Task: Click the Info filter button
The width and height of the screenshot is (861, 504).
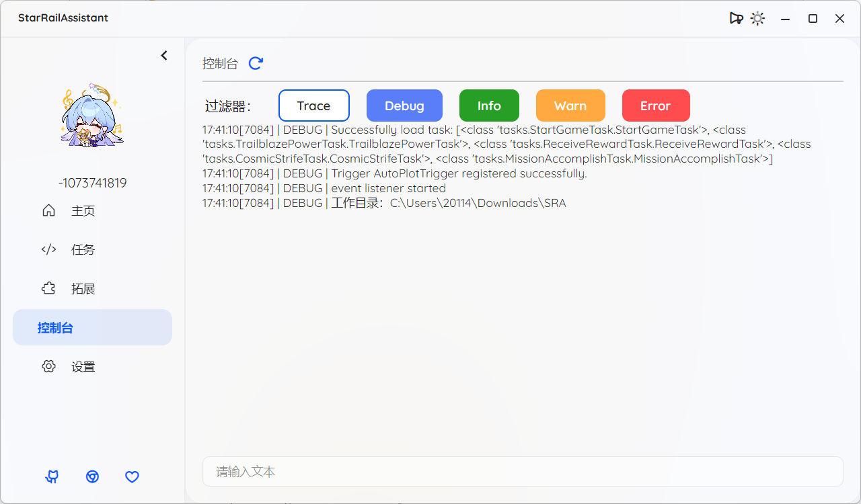Action: tap(489, 106)
